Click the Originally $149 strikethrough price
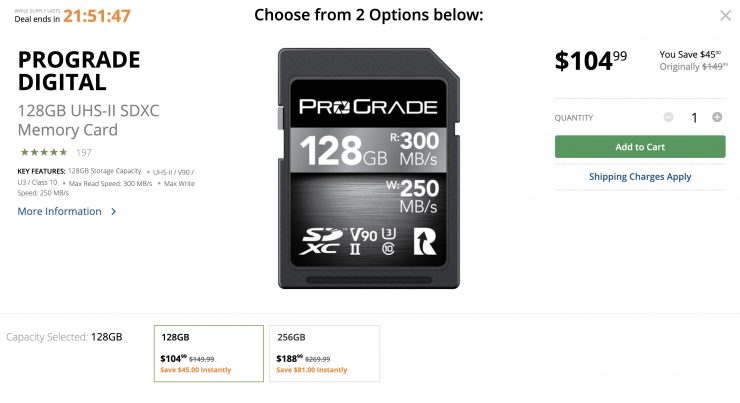Screen dimensions: 740x403 692,67
